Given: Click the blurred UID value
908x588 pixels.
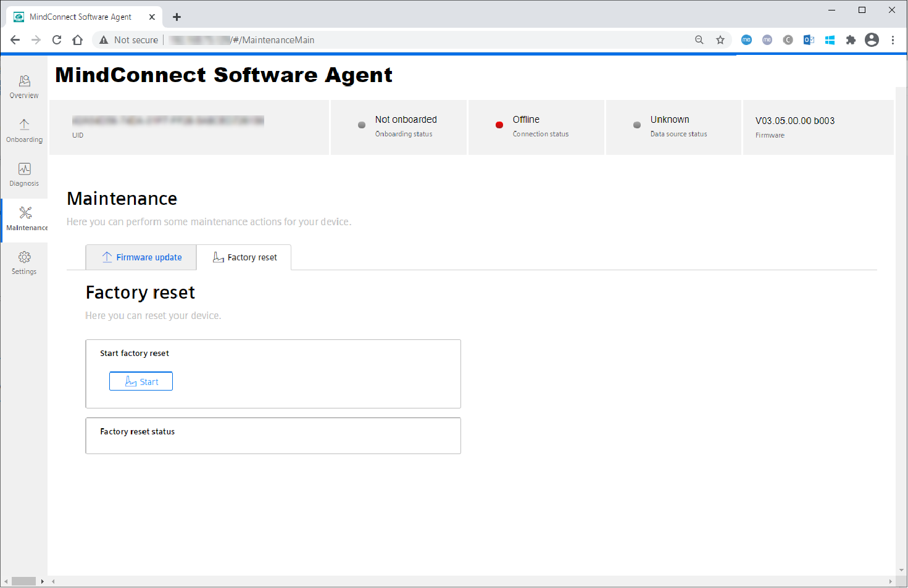Looking at the screenshot, I should tap(168, 121).
